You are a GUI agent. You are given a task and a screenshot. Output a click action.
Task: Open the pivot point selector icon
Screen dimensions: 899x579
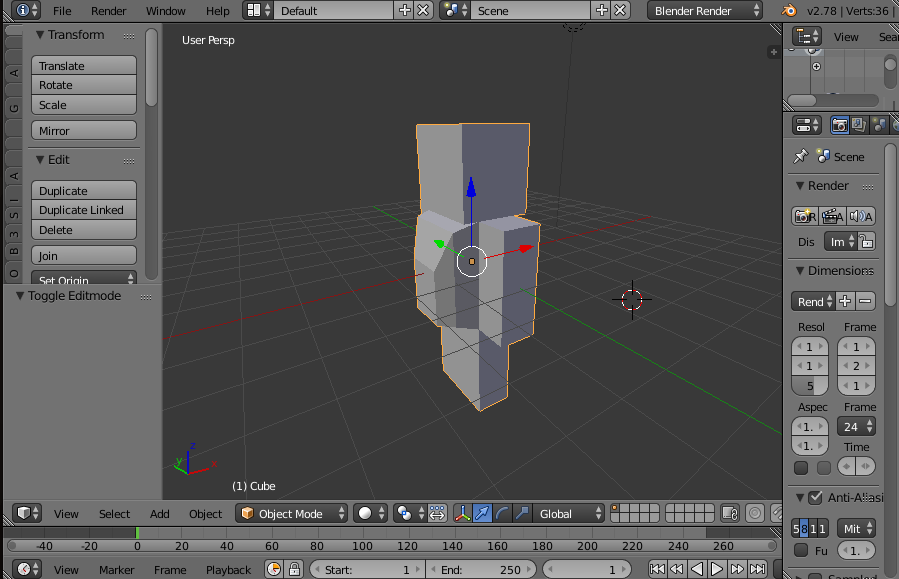click(409, 513)
